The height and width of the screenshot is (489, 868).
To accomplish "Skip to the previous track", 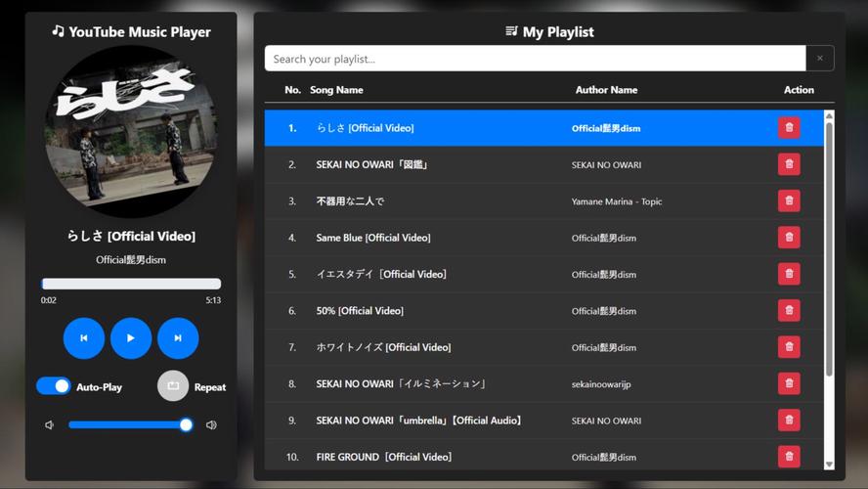I will (84, 338).
